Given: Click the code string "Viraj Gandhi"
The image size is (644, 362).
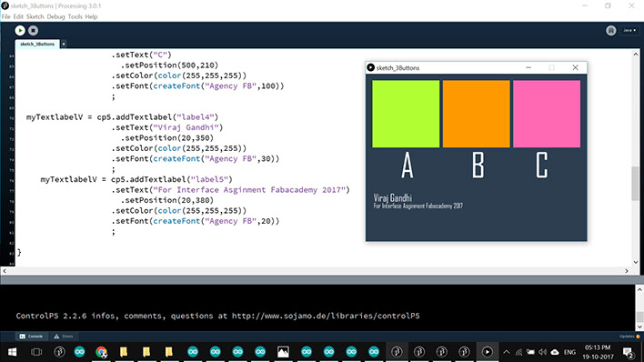Looking at the screenshot, I should pos(187,127).
